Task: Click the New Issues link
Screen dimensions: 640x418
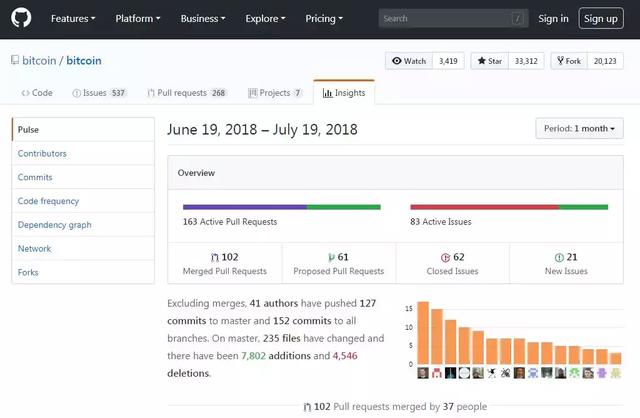Action: [x=566, y=263]
